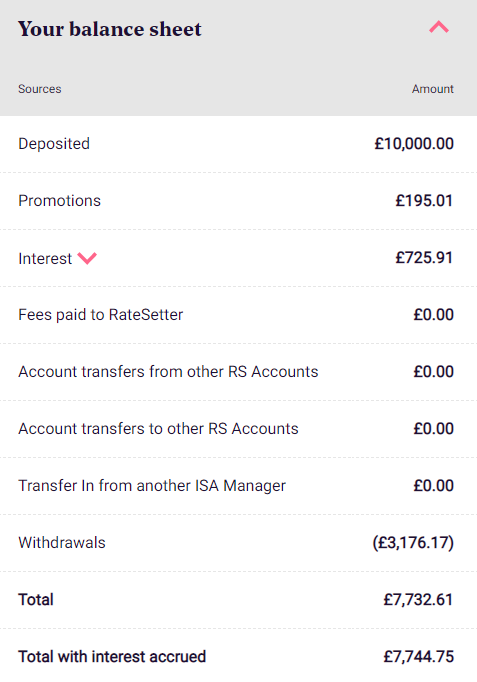Click the Withdrawals row label
This screenshot has width=477, height=682.
click(62, 543)
